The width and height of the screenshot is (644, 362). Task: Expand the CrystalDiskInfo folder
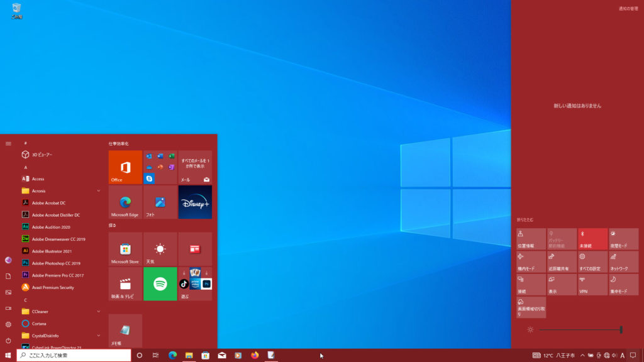(99, 336)
